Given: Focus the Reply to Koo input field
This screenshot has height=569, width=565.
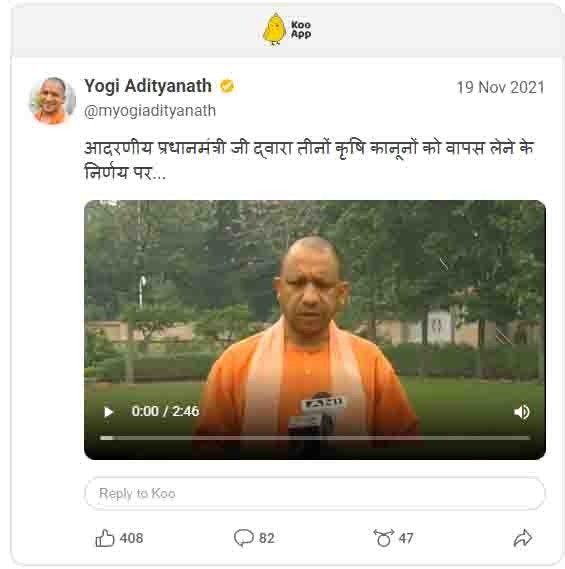Looking at the screenshot, I should click(315, 494).
